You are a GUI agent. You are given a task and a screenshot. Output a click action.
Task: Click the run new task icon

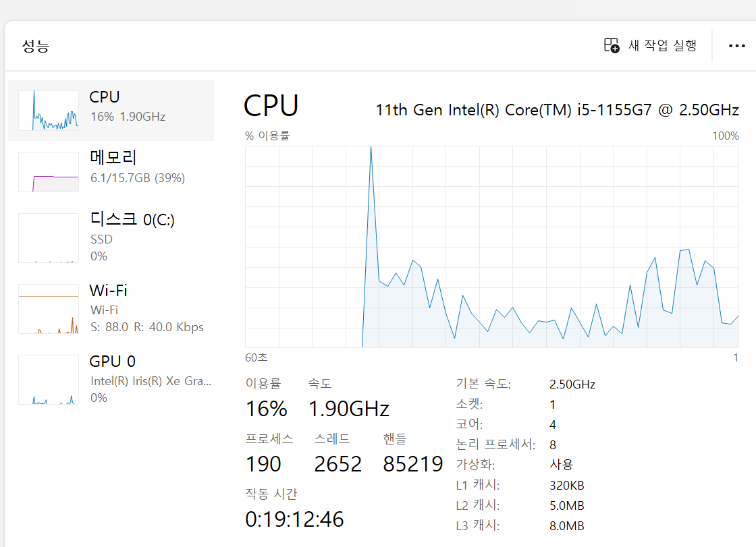coord(611,45)
